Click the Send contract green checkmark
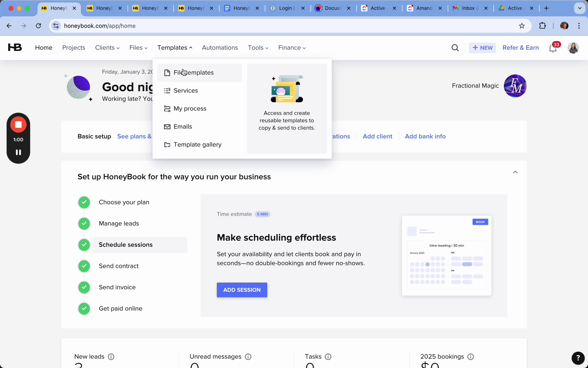This screenshot has width=588, height=368. [x=84, y=266]
